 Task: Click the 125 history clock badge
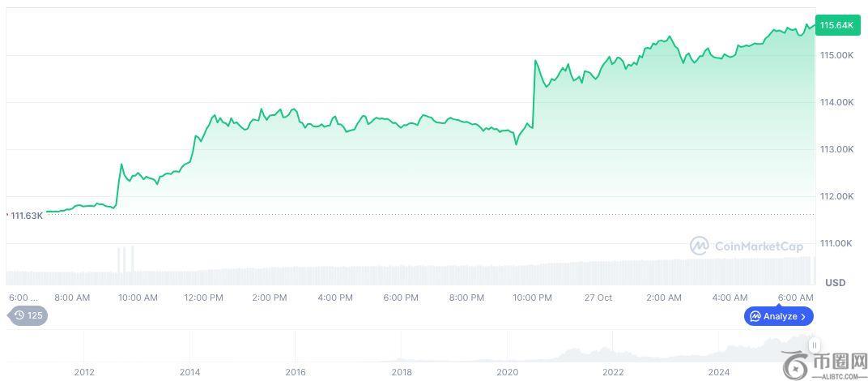[28, 315]
